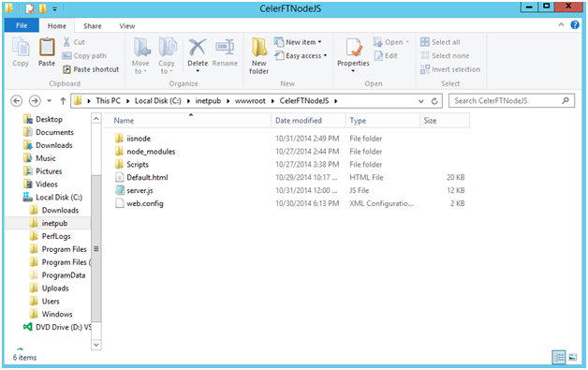Open the blue Help question mark
The image size is (588, 370).
click(575, 24)
